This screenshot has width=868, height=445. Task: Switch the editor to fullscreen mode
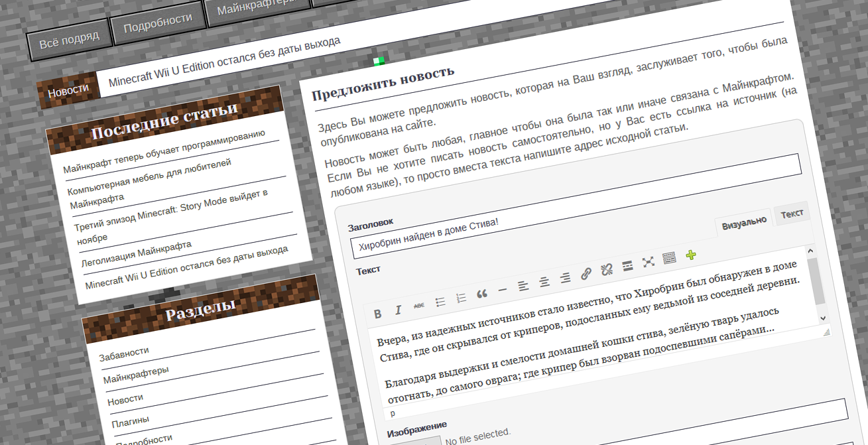649,261
